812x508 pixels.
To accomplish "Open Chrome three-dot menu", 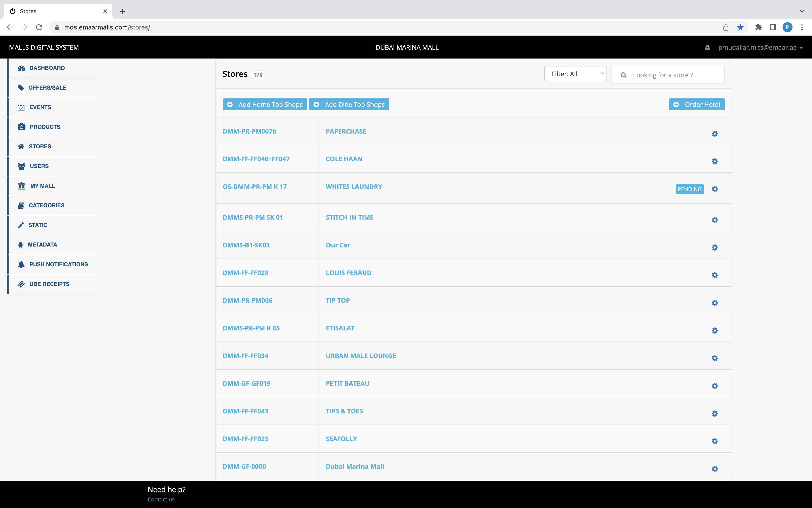I will click(802, 27).
